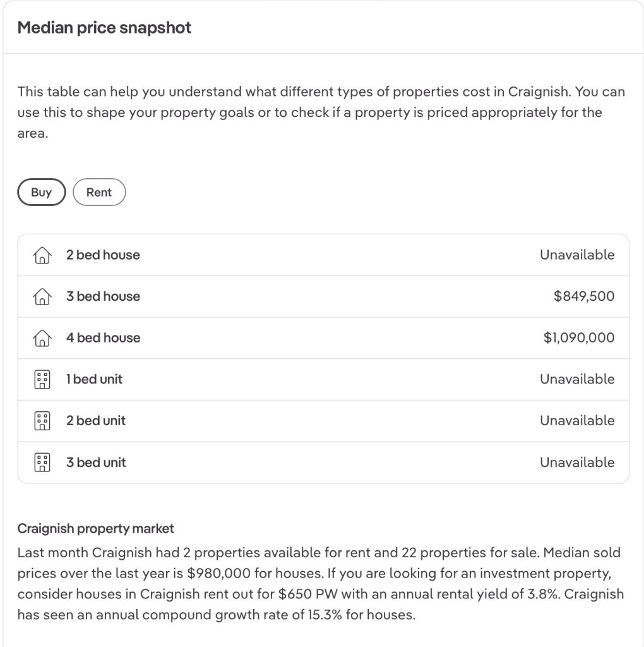
Task: Switch to the Rent price view
Action: 99,193
